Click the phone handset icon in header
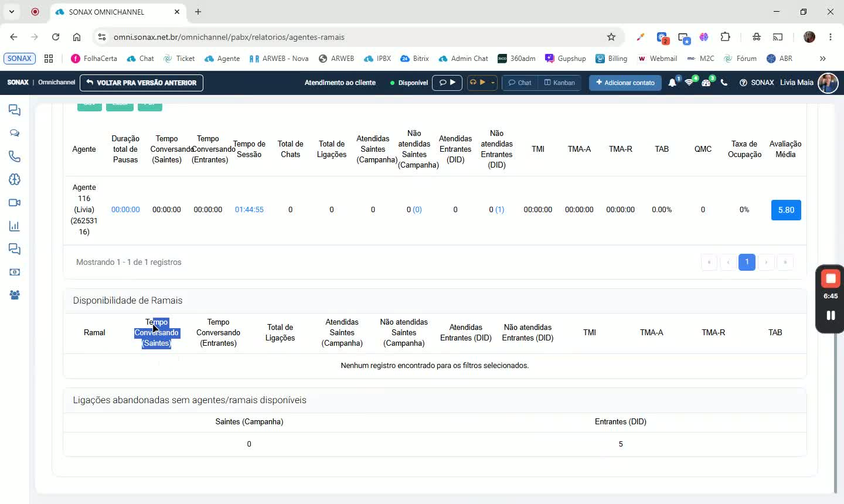The height and width of the screenshot is (504, 844). point(724,83)
